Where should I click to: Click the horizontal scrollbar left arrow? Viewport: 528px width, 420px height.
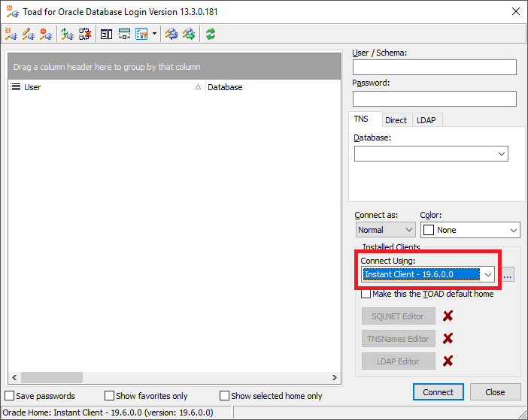point(14,377)
